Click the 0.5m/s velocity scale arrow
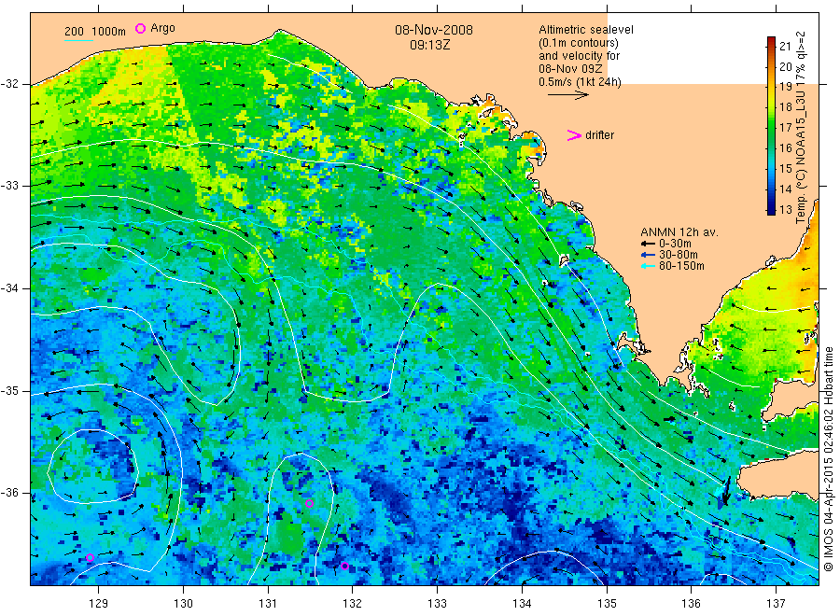 point(567,95)
